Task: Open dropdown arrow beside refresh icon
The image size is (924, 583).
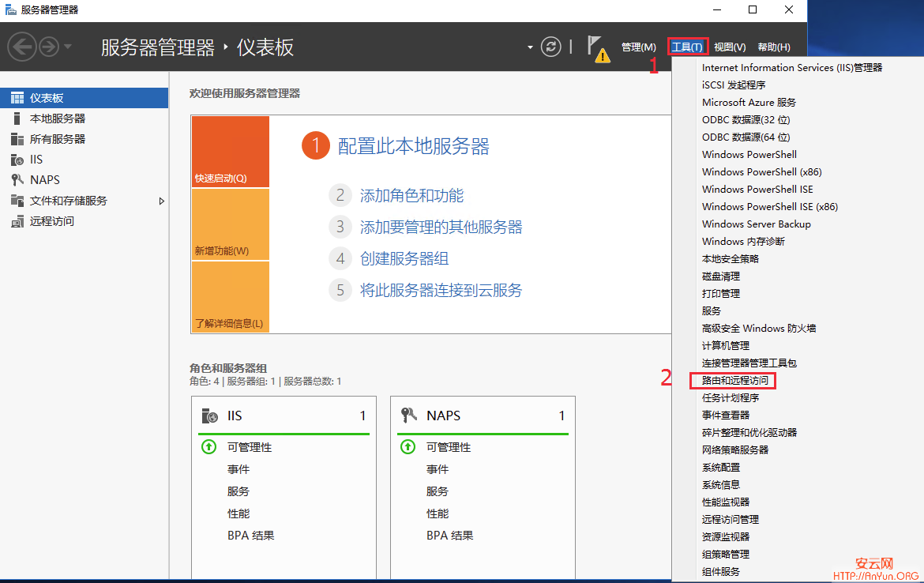Action: coord(530,47)
